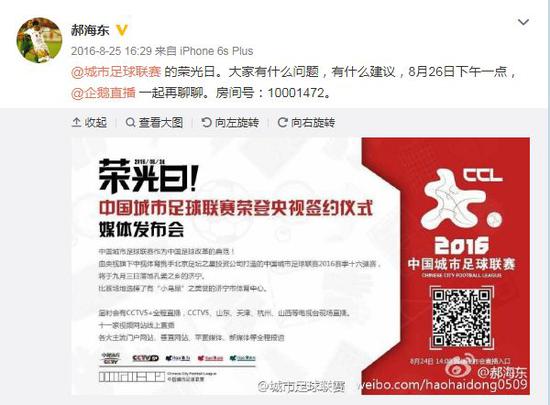Click the counterclockwise rotate arrow icon

pos(206,122)
